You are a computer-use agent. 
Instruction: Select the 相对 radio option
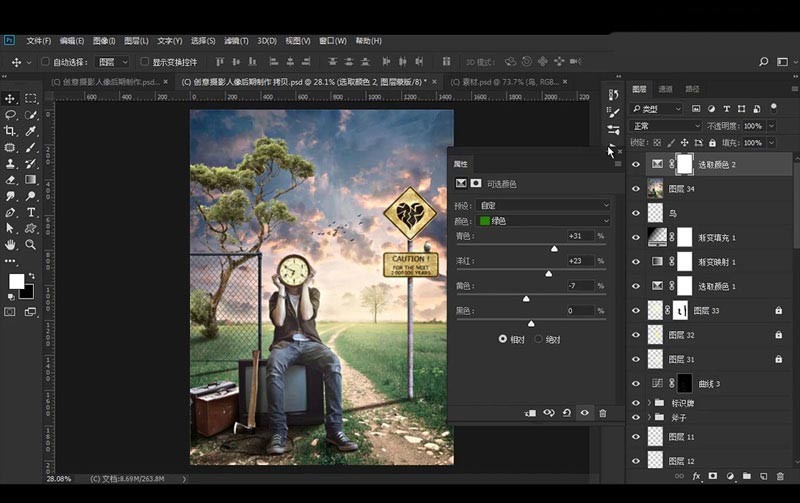[503, 339]
